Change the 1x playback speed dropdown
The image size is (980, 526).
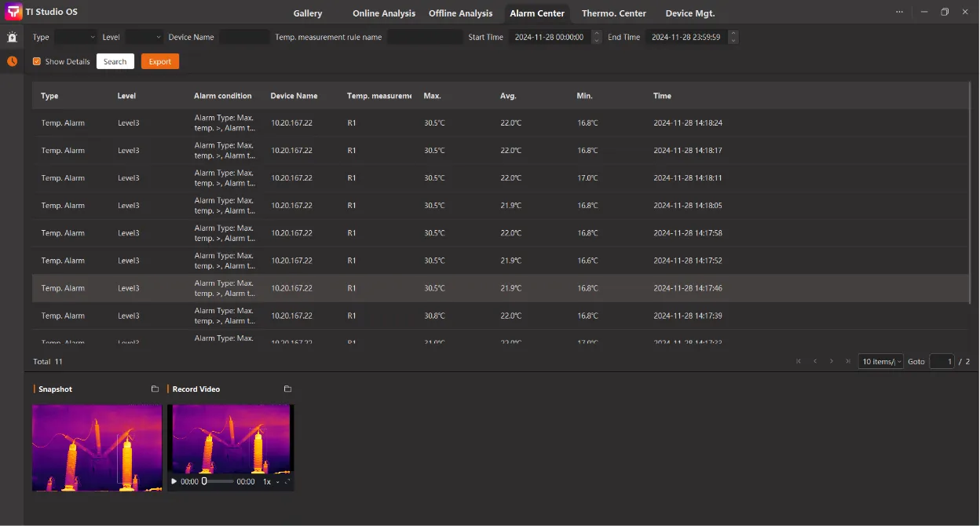click(270, 481)
